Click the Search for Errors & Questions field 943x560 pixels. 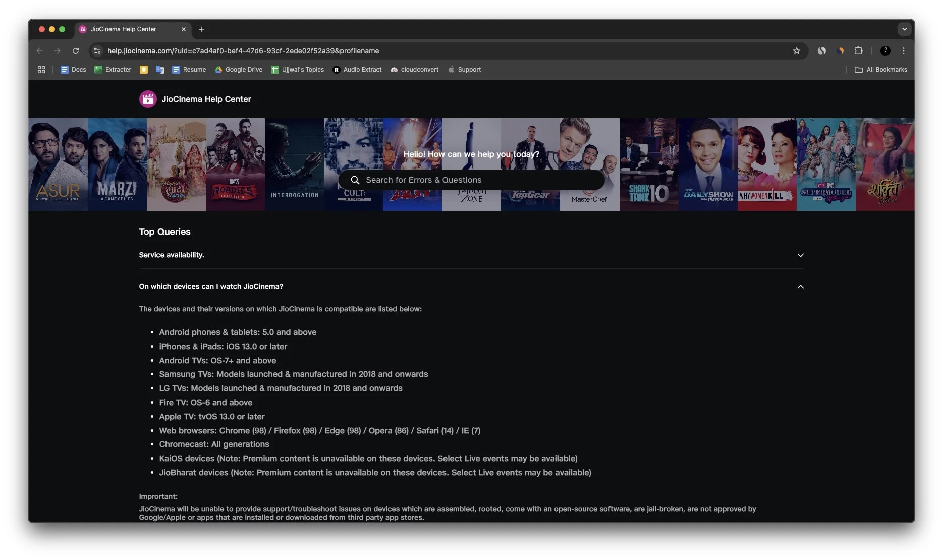coord(471,180)
